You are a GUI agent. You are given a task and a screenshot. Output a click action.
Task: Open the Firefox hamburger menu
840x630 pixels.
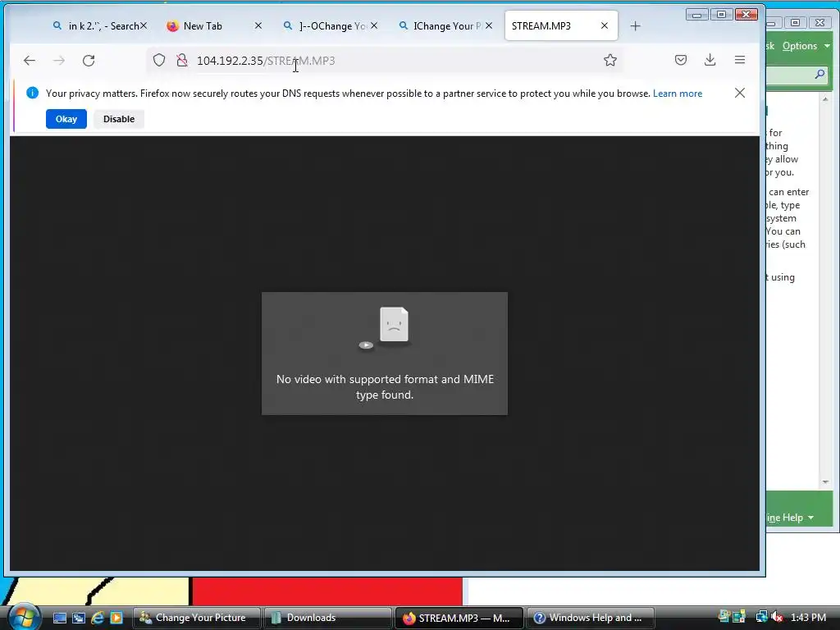740,60
